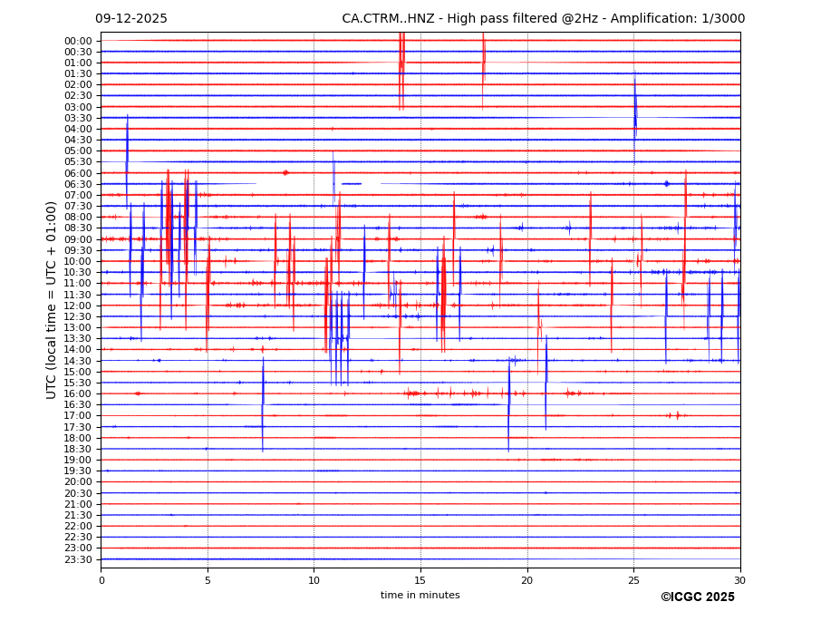Select the 12:00 time row label
Image resolution: width=840 pixels, height=631 pixels.
[78, 306]
